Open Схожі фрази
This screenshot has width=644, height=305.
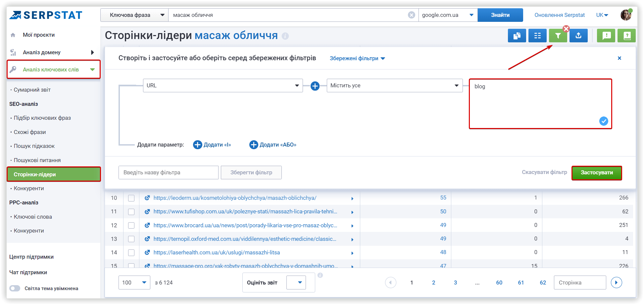tap(30, 132)
